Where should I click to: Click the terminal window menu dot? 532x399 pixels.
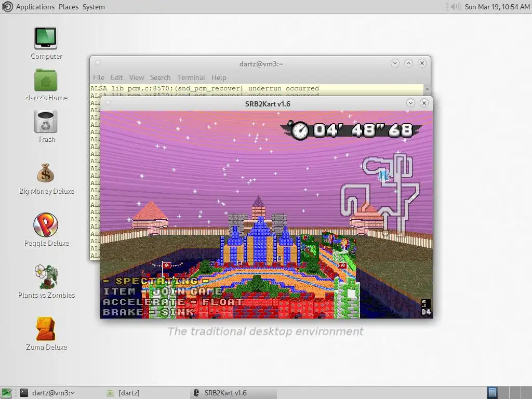click(x=98, y=63)
